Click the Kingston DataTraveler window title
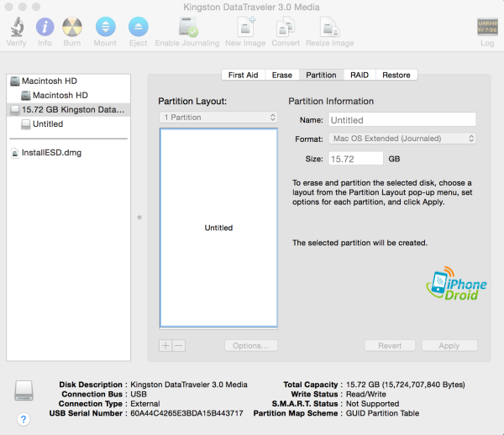The image size is (504, 435). pyautogui.click(x=251, y=7)
